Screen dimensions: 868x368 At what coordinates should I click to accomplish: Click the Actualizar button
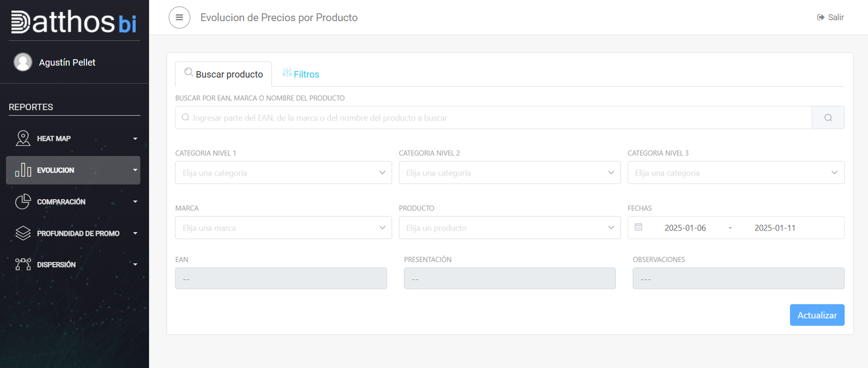(817, 315)
